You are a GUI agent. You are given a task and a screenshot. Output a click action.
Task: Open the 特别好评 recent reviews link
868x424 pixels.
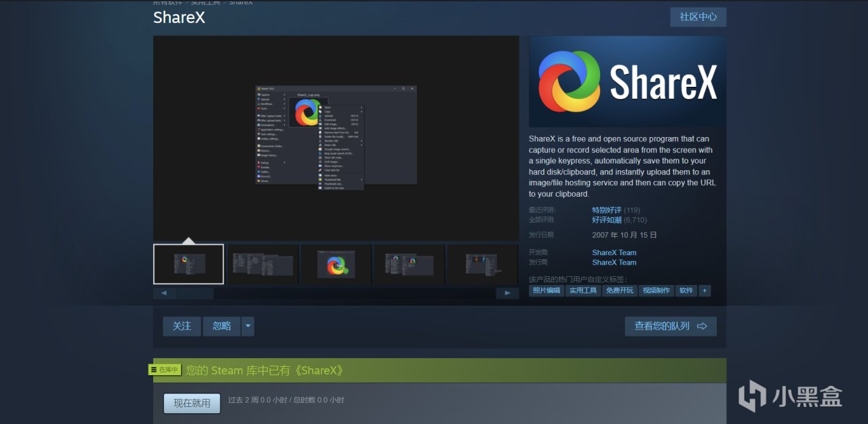606,210
